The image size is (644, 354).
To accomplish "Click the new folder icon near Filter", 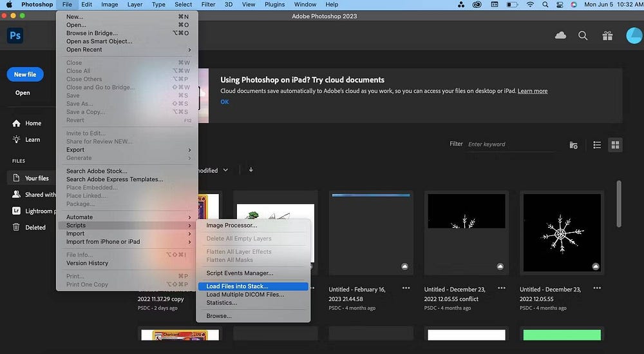I will pos(573,145).
